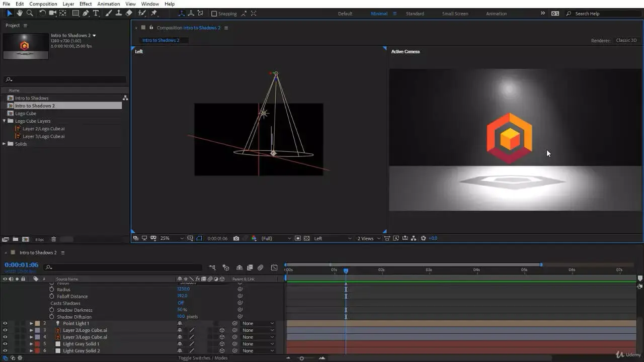Select the Horizontal Type tool
The height and width of the screenshot is (362, 644).
pyautogui.click(x=96, y=13)
